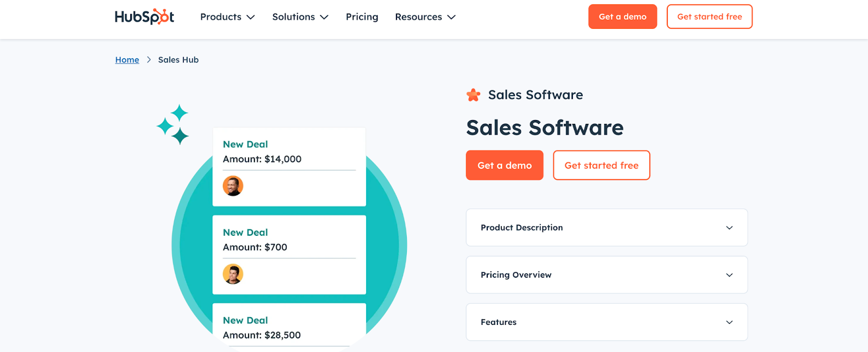The image size is (868, 352).
Task: Select the Sales Hub breadcrumb text
Action: coord(178,60)
